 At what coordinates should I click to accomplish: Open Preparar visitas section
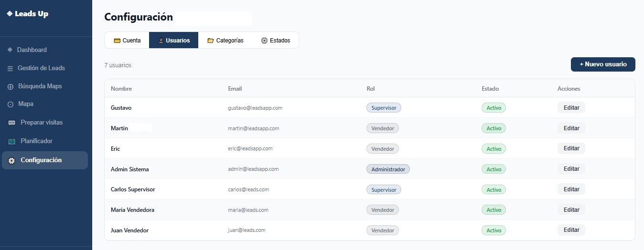coord(44,123)
